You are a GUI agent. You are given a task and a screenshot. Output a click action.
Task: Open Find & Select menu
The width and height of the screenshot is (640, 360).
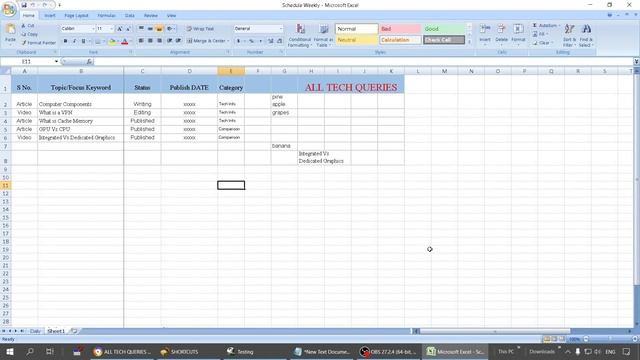click(586, 35)
